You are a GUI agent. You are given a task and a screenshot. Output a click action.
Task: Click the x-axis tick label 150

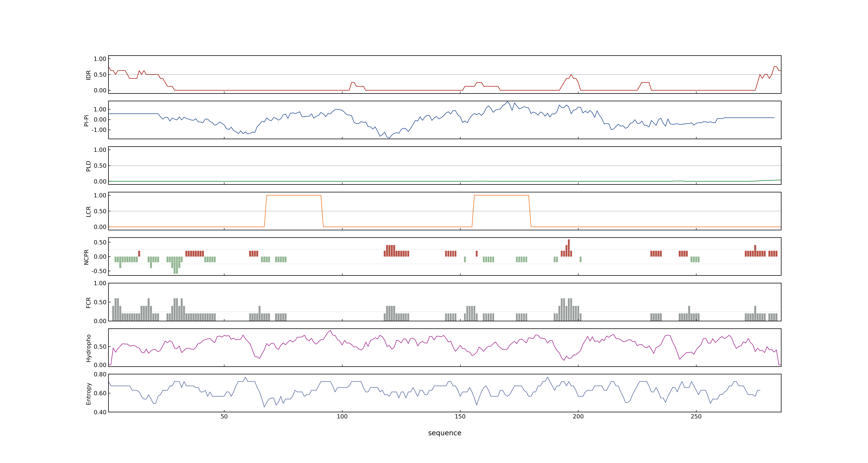460,416
